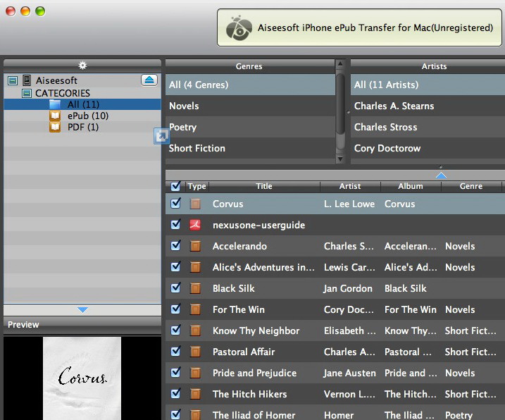Sort the list by Title column header
This screenshot has width=505, height=420.
(x=264, y=186)
